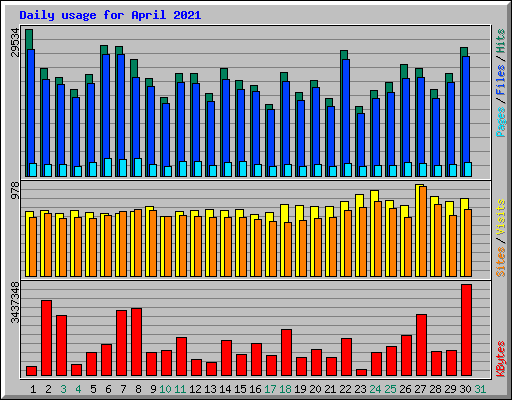Click green day 25 label on x-axis
The height and width of the screenshot is (400, 512).
point(390,389)
